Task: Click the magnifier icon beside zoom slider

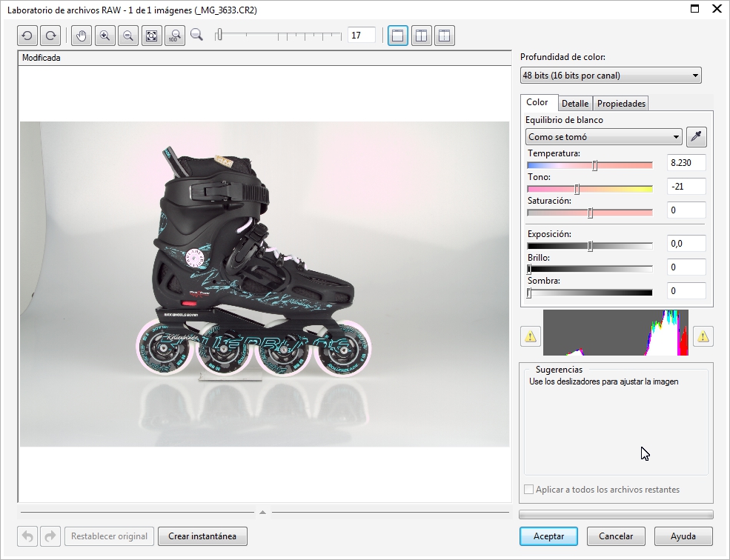Action: click(197, 35)
